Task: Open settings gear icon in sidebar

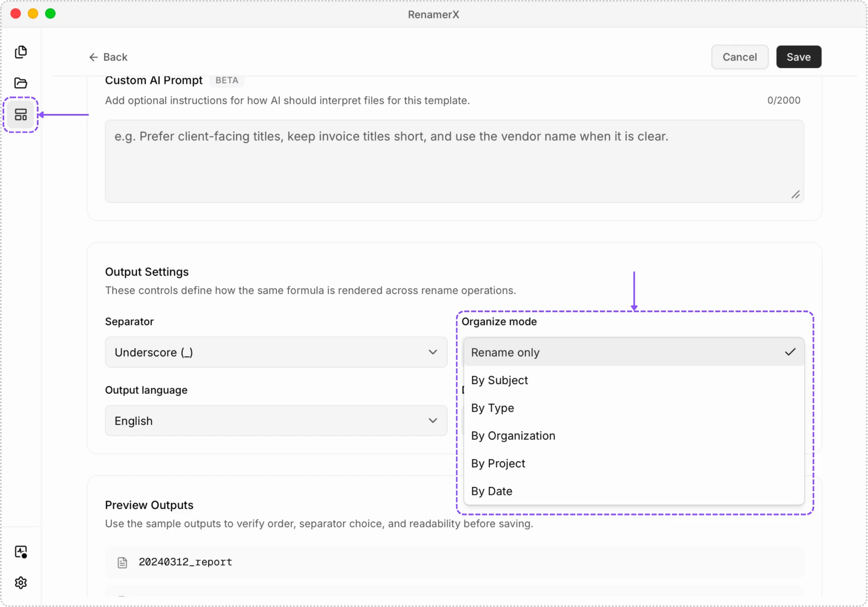Action: click(21, 583)
